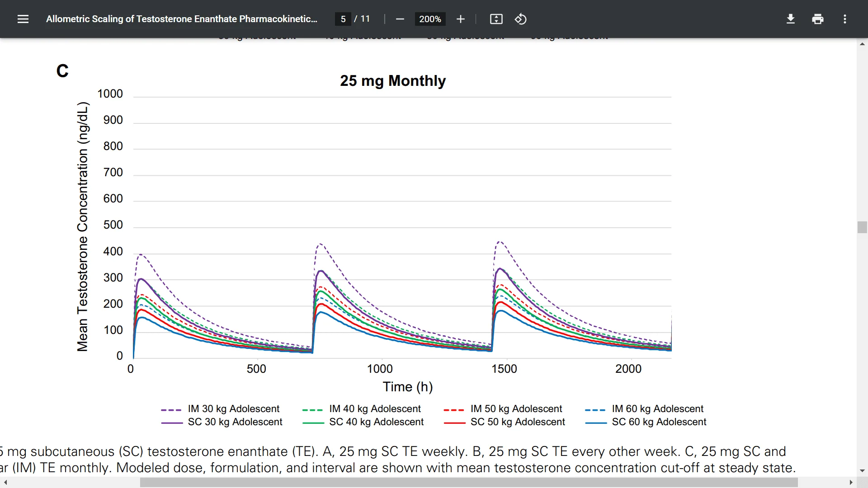868x488 pixels.
Task: Click legend entry 'SC 50 kg Adolescent'
Action: tap(505, 422)
